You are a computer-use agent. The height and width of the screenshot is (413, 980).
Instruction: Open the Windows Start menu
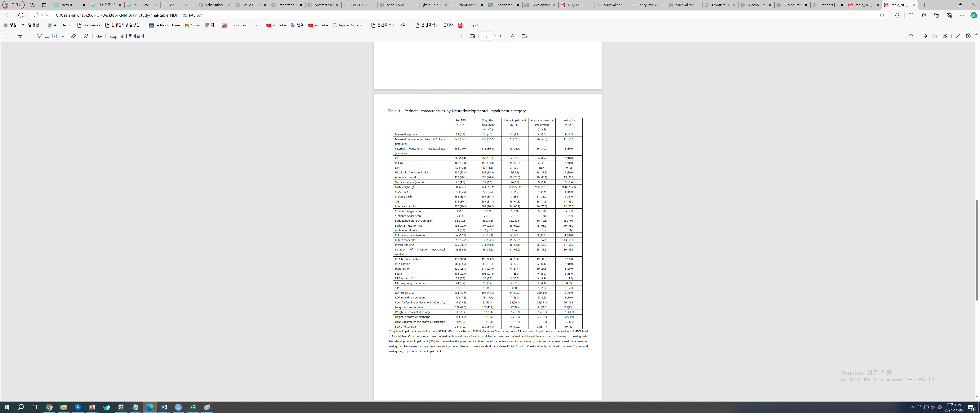pyautogui.click(x=7, y=407)
